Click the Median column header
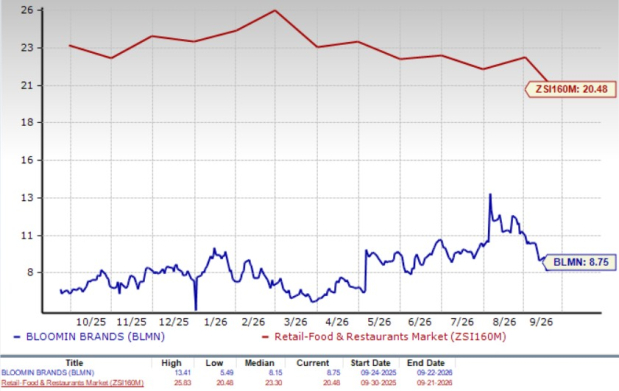Image resolution: width=619 pixels, height=391 pixels. point(259,363)
